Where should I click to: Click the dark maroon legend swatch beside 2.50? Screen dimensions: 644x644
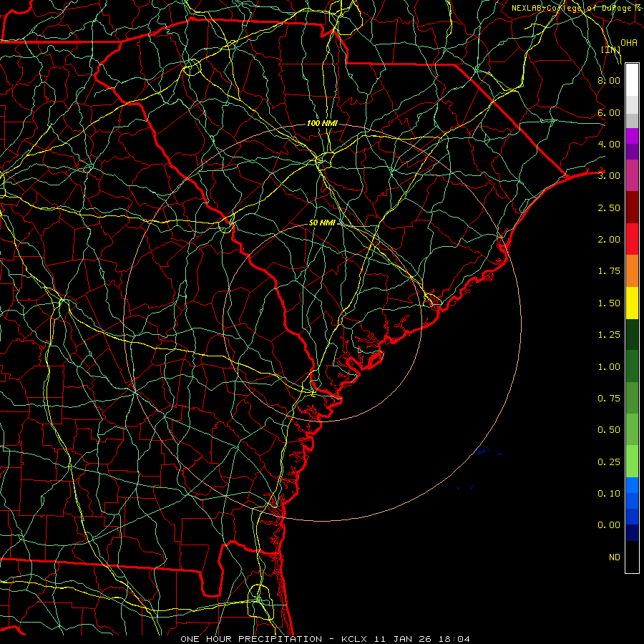coord(632,208)
